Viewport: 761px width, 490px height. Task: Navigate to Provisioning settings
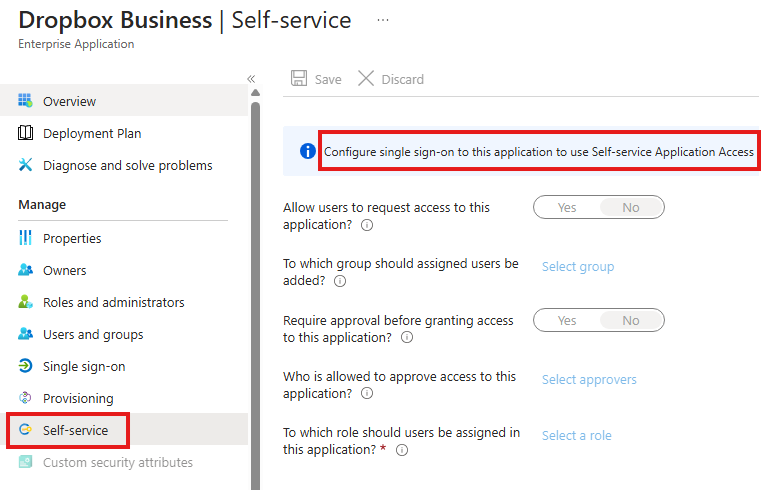pos(124,398)
